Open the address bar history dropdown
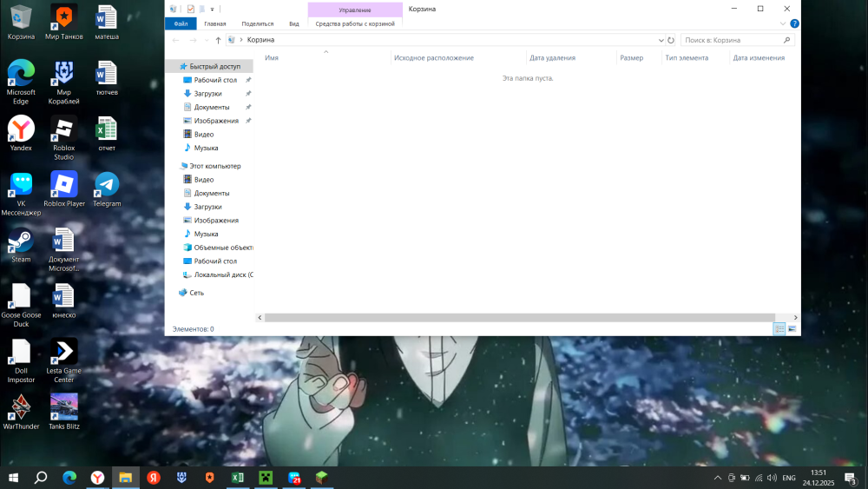Viewport: 868px width, 489px height. [x=661, y=40]
